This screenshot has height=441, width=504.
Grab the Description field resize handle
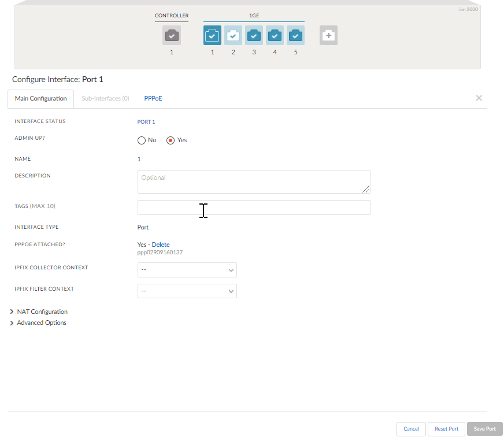tap(366, 190)
